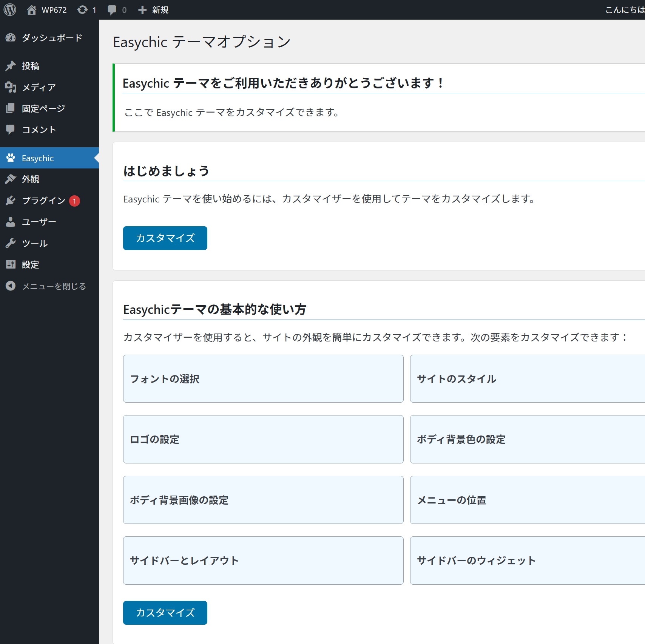
Task: Open the プラグイン menu
Action: (43, 201)
